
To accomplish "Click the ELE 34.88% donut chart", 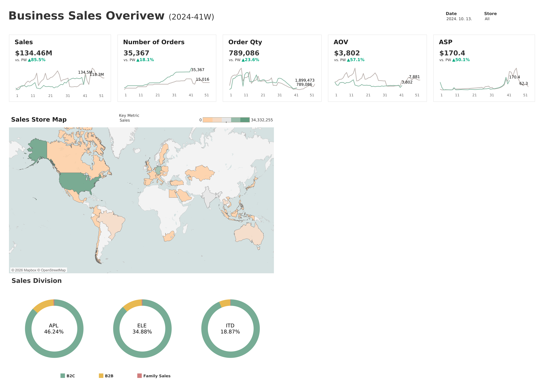I will pos(142,329).
